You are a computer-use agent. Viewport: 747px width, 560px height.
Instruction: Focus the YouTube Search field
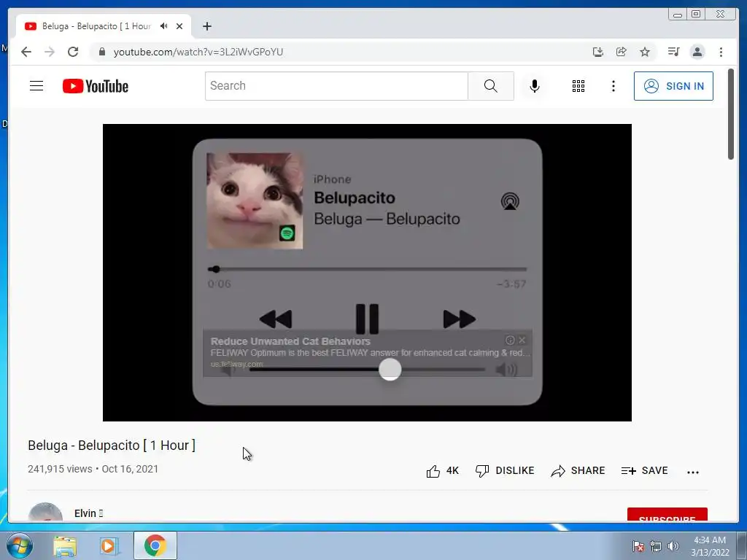point(336,86)
